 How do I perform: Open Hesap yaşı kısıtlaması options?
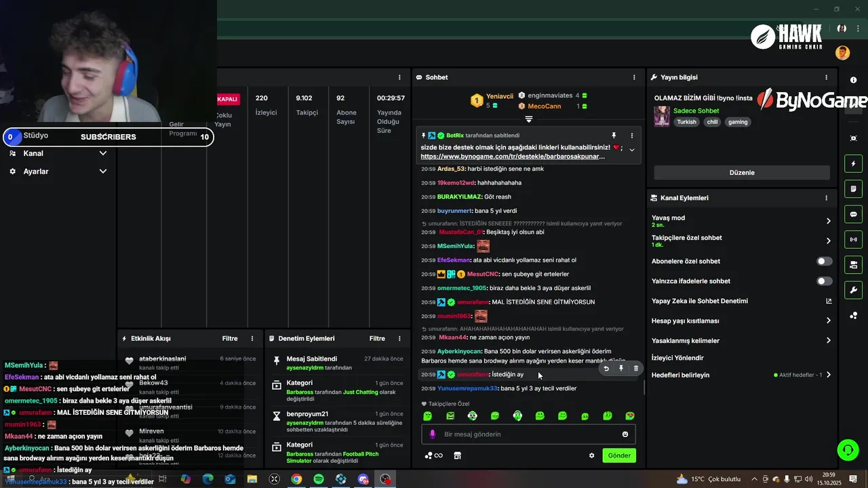pyautogui.click(x=742, y=321)
